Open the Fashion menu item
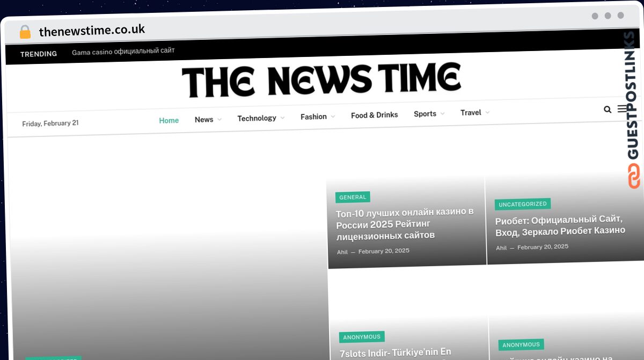 click(x=313, y=117)
